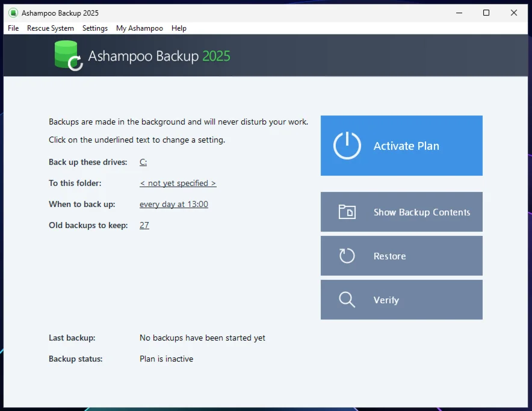The width and height of the screenshot is (532, 411).
Task: Click the Ashampoo app icon in title bar
Action: tap(13, 13)
